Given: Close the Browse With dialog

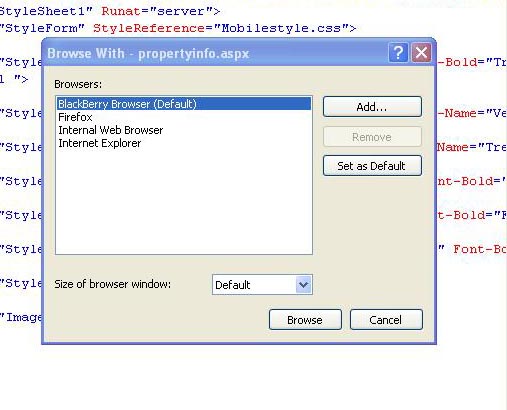Looking at the screenshot, I should pos(421,53).
